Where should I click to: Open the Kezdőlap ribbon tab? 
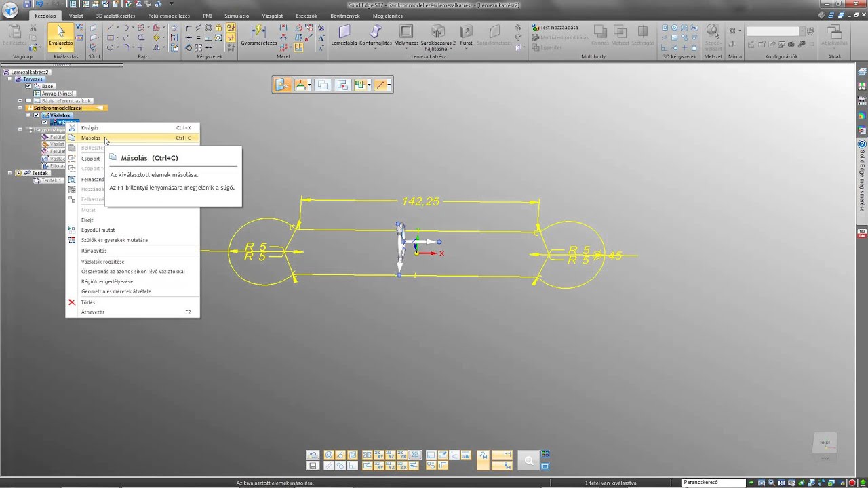coord(45,16)
